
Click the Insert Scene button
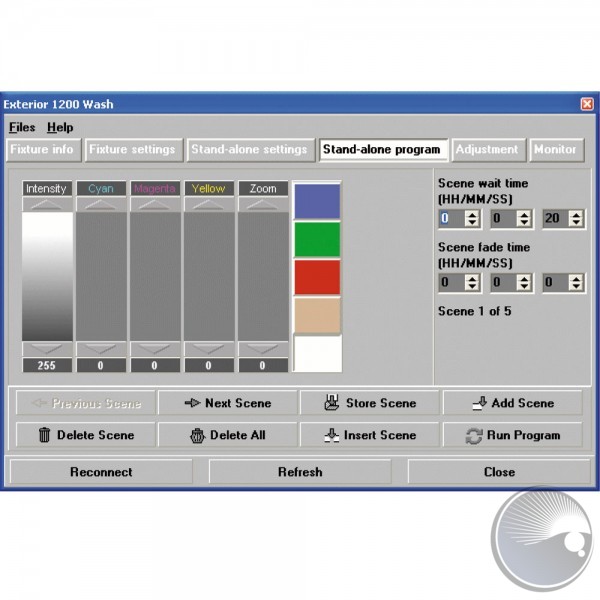370,435
